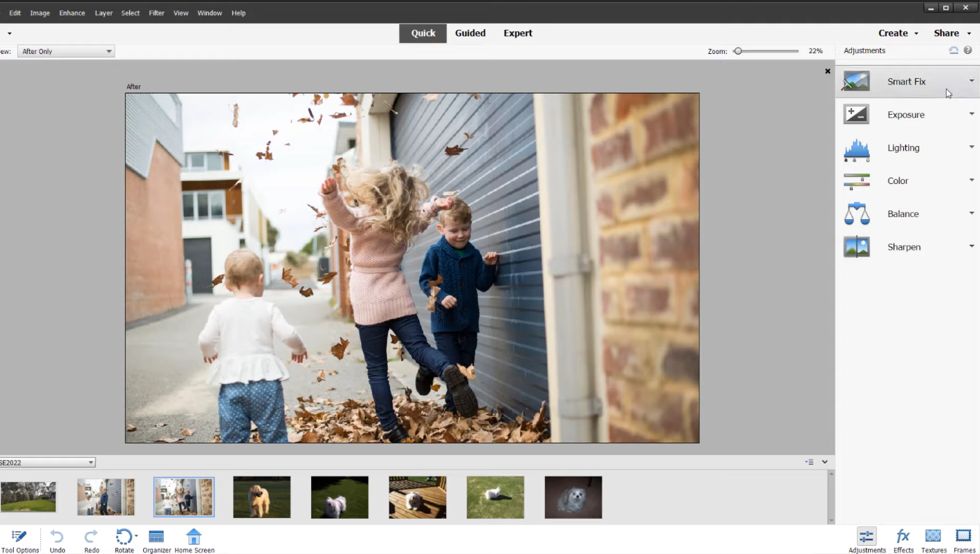980x554 pixels.
Task: Select the Exposure adjustment icon
Action: (x=856, y=114)
